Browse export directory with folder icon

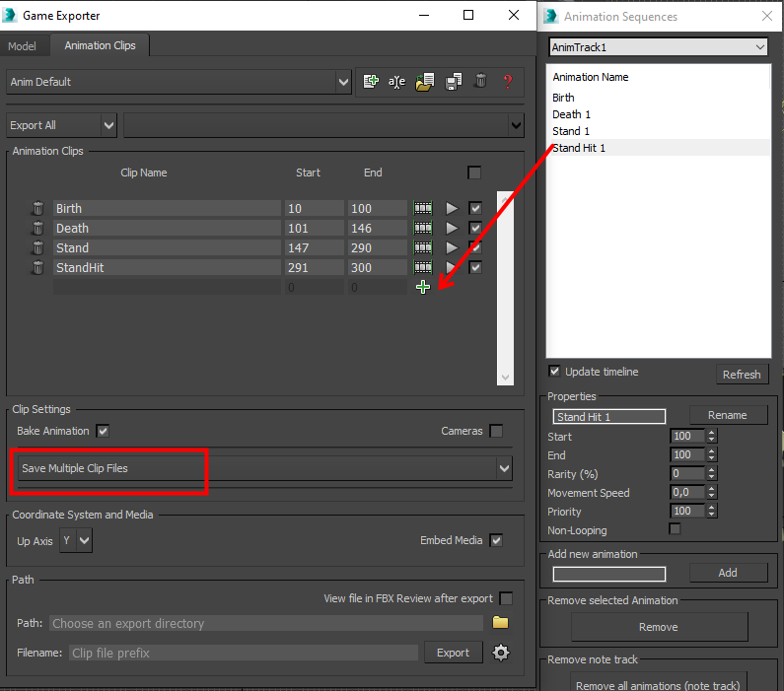[x=500, y=623]
